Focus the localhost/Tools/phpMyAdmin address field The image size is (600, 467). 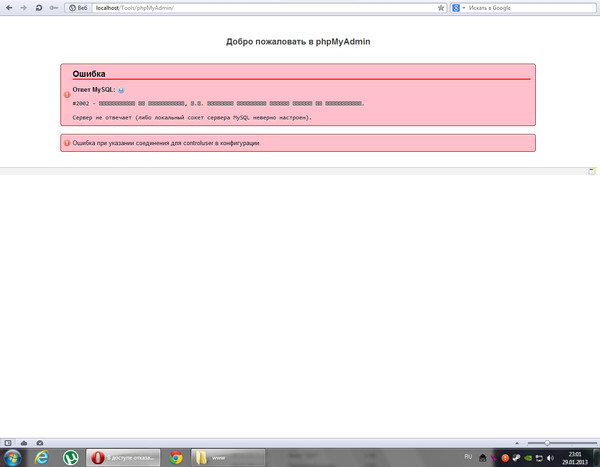[264, 8]
